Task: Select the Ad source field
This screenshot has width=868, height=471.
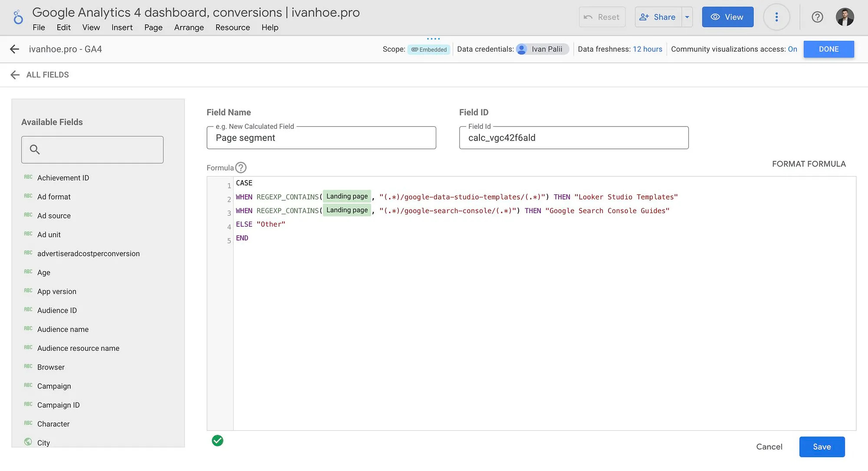Action: (x=54, y=216)
